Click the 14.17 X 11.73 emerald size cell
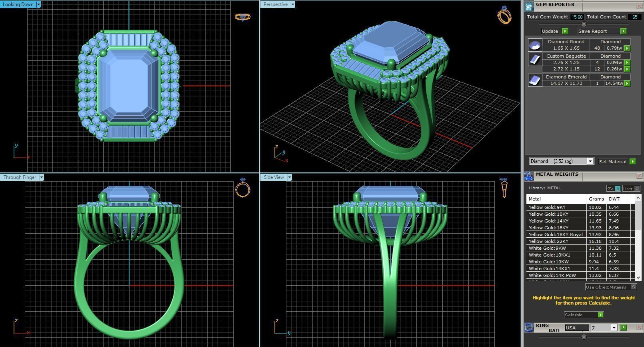This screenshot has height=347, width=644. click(x=566, y=83)
